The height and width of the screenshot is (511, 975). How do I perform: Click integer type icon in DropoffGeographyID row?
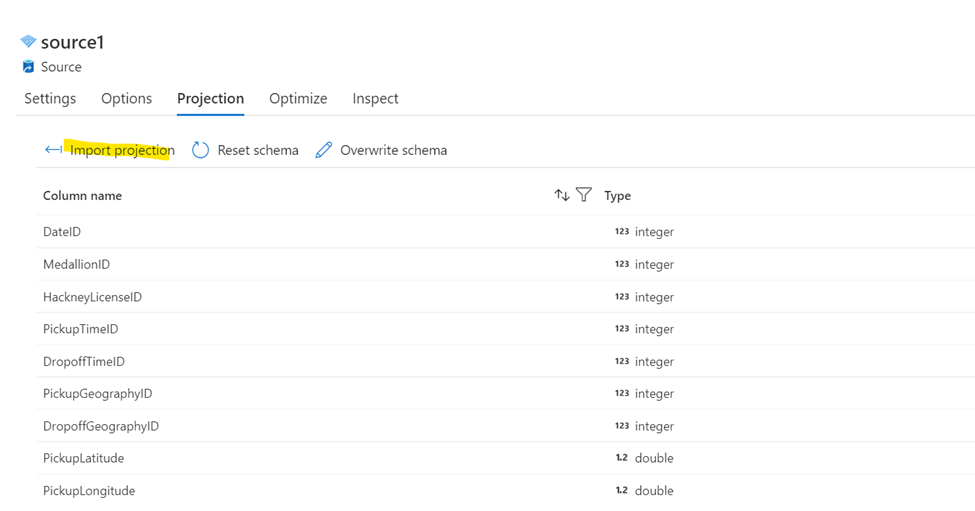pos(622,426)
